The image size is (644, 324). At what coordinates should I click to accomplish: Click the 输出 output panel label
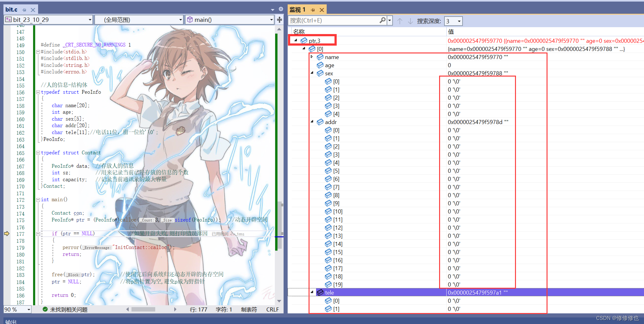(11, 322)
